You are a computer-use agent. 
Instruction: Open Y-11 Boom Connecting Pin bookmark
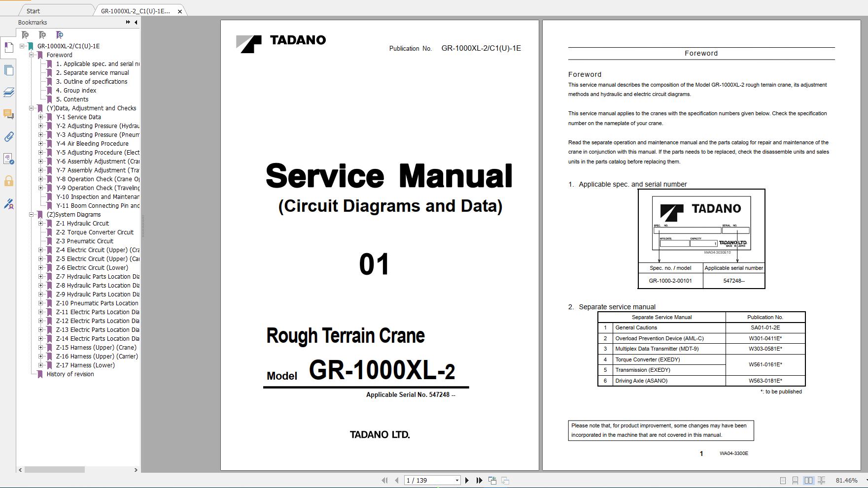click(x=98, y=206)
